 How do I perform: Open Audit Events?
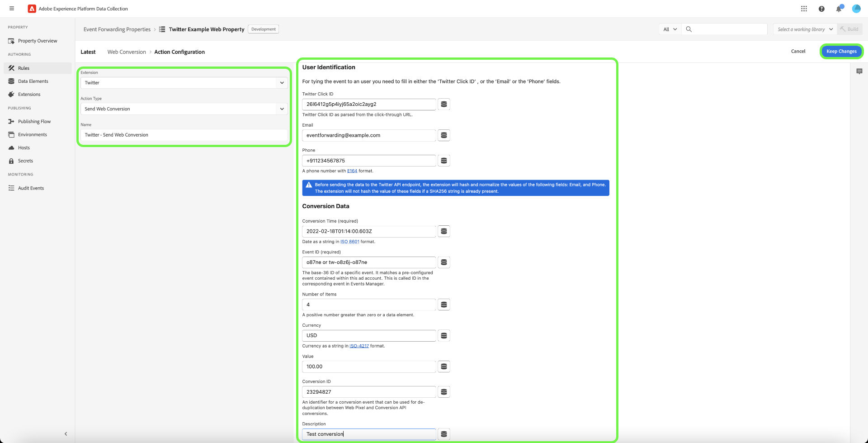(38, 188)
